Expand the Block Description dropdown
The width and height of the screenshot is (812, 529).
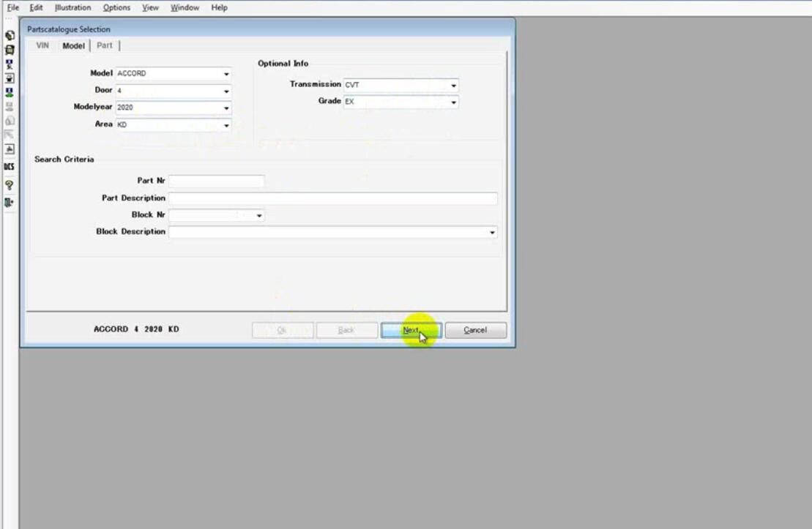click(x=492, y=232)
